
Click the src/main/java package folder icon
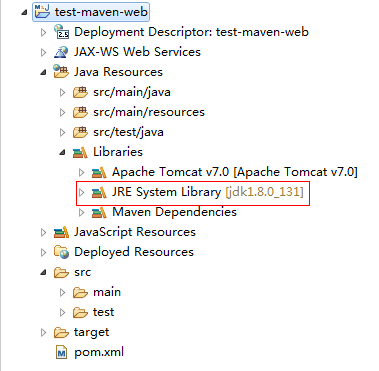(x=80, y=92)
